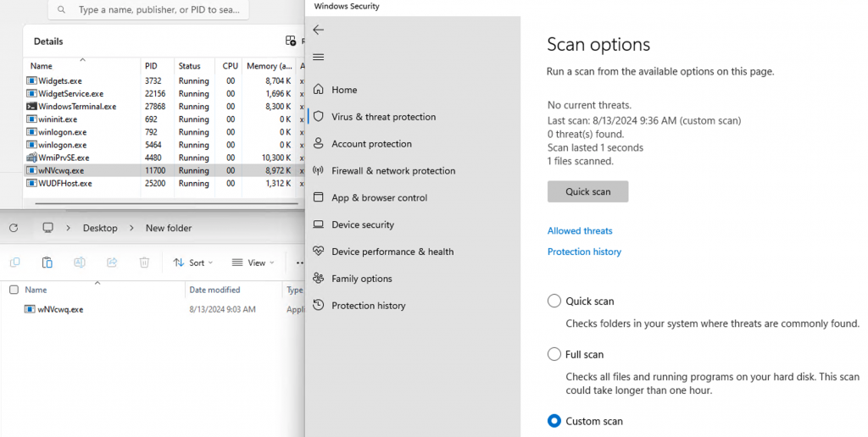The image size is (868, 437).
Task: Open Account protection section
Action: [371, 144]
